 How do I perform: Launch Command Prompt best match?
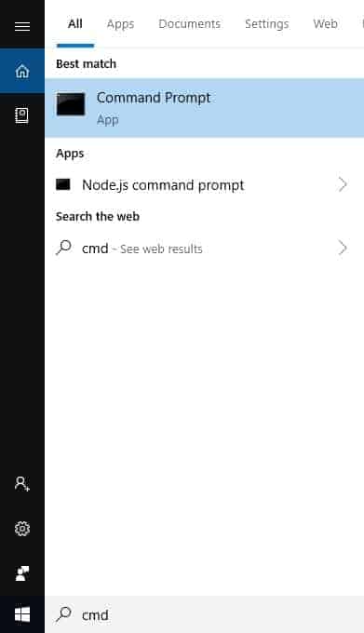[x=205, y=108]
